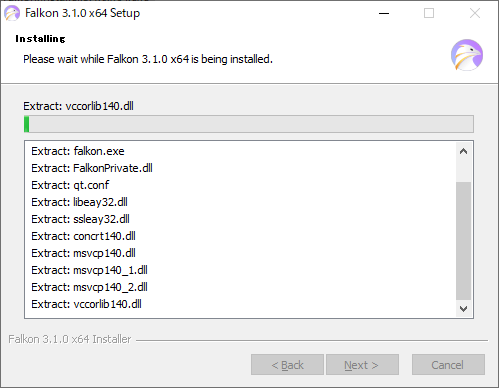Click the Cancel button

(448, 365)
